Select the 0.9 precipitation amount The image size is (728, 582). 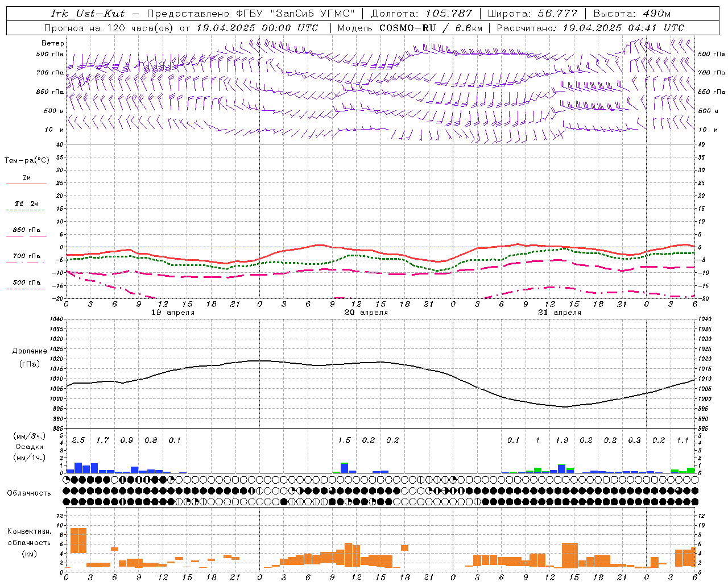[x=127, y=440]
